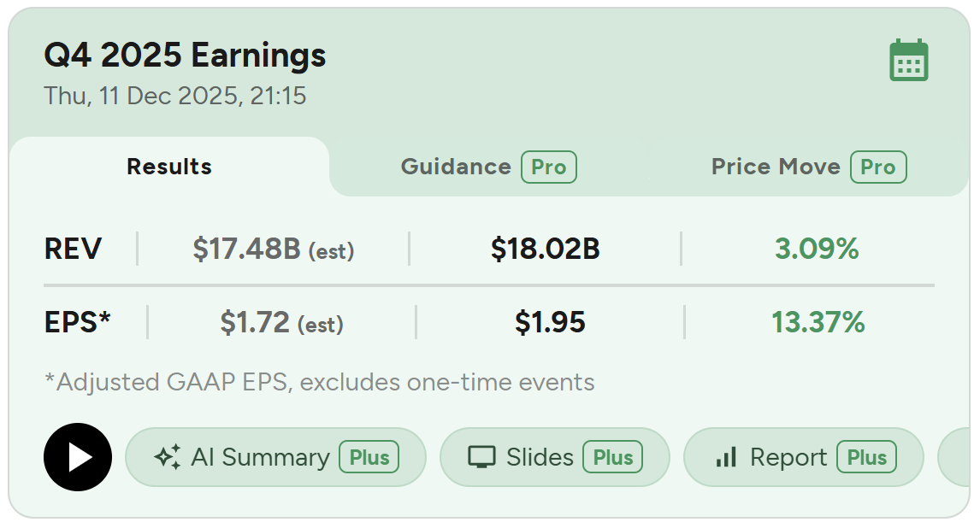Click the EPS surprise figure 13.37%
Viewport: 980px width, 528px height.
pyautogui.click(x=818, y=323)
